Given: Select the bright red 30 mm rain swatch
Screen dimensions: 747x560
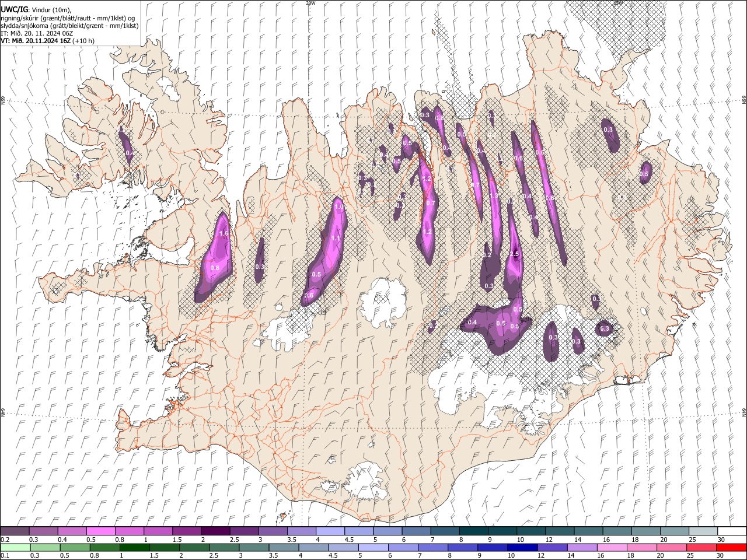Looking at the screenshot, I should coord(731,547).
